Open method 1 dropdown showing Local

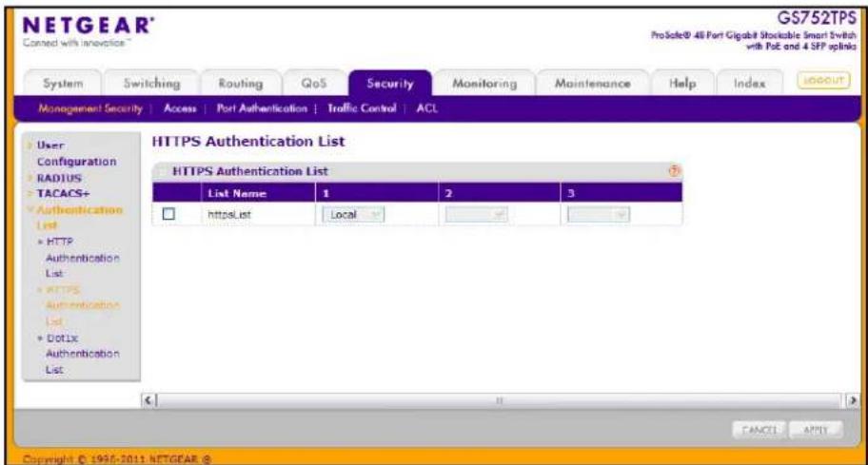click(353, 215)
